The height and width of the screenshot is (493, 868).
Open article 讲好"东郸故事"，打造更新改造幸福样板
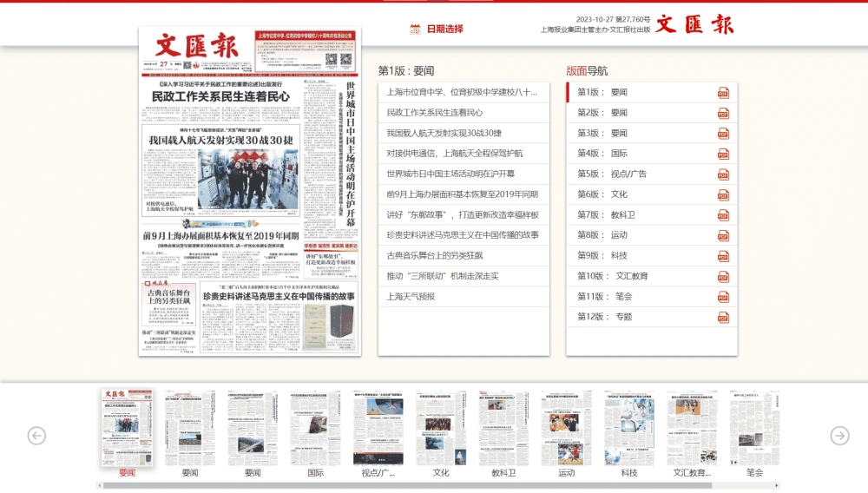[463, 214]
